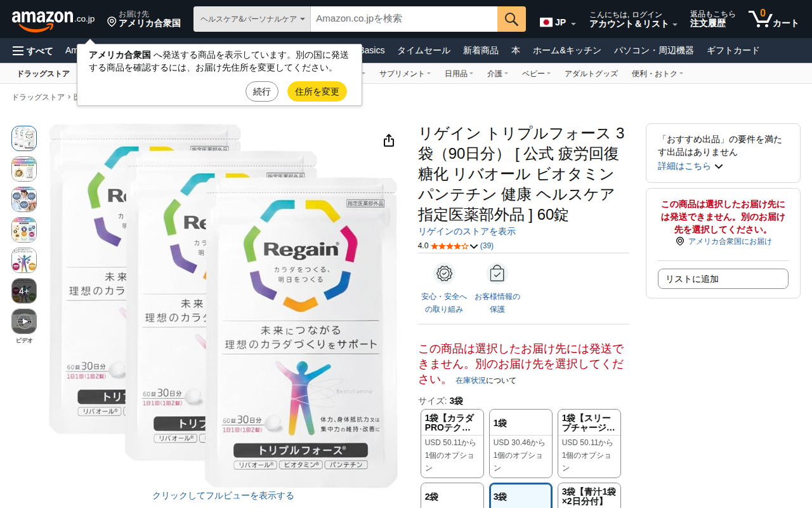This screenshot has width=812, height=508.
Task: Click the 続行 button in the popup
Action: click(x=262, y=91)
